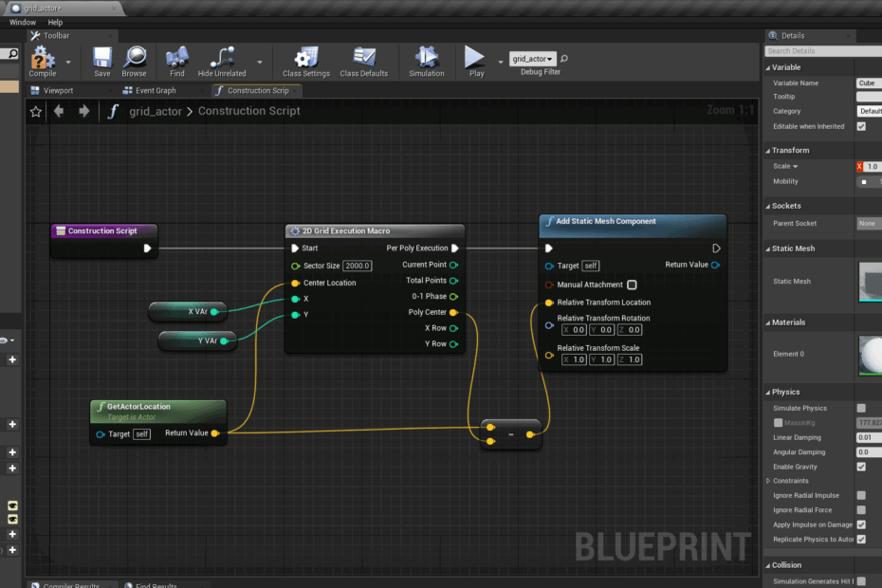The height and width of the screenshot is (588, 882).
Task: Click the Current Point output pin
Action: (454, 265)
